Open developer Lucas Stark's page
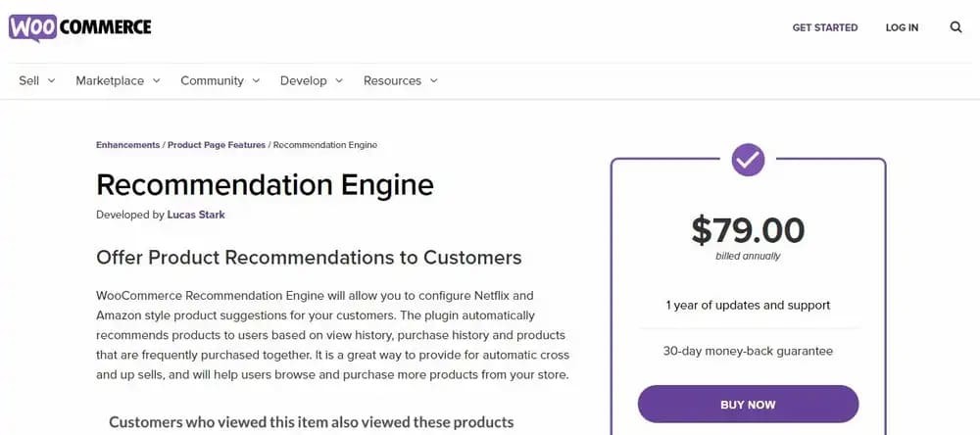 coord(196,215)
